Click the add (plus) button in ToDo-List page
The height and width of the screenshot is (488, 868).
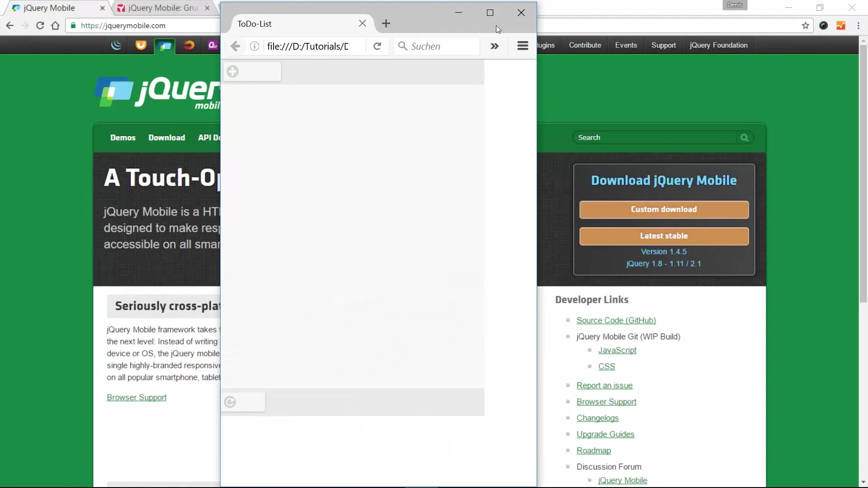(252, 71)
